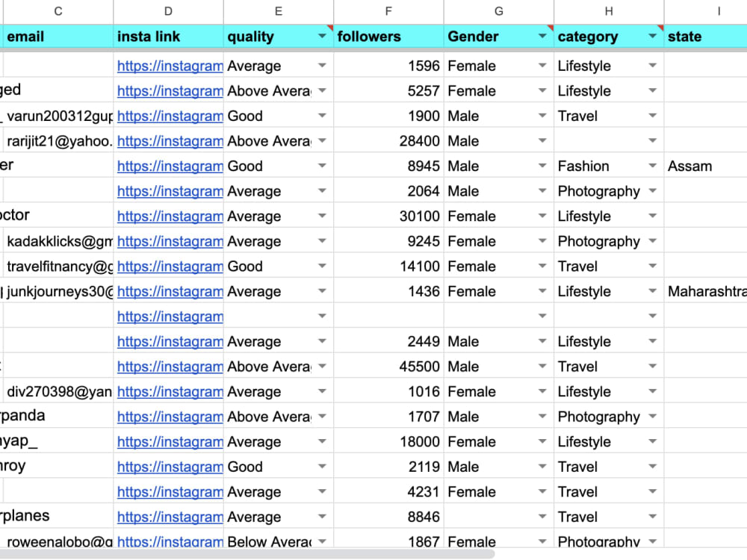Open the instagram link in the 28400 followers row

170,141
